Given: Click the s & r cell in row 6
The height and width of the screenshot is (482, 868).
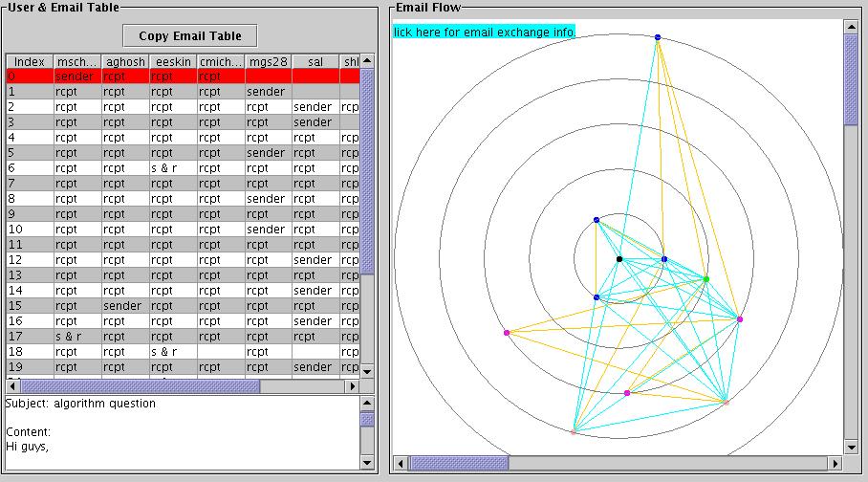Looking at the screenshot, I should click(173, 168).
